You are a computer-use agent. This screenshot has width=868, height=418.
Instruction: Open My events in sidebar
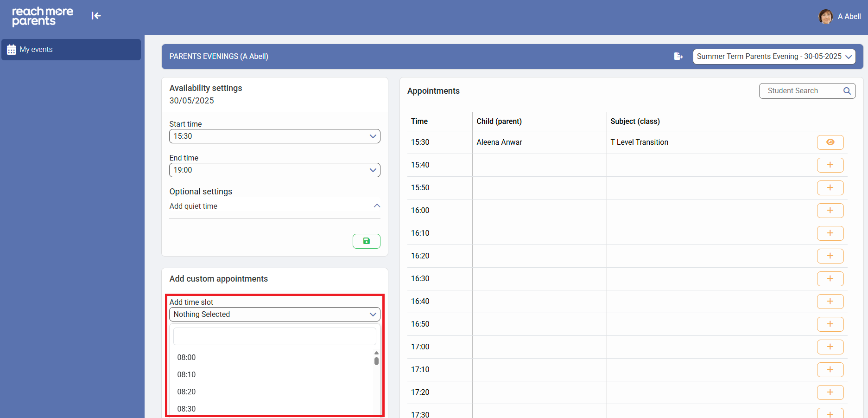point(71,50)
